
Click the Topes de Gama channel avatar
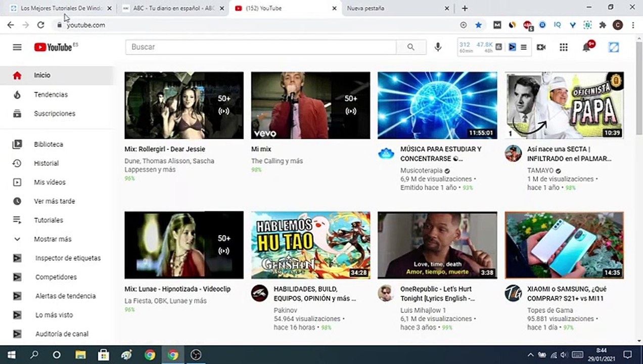513,293
